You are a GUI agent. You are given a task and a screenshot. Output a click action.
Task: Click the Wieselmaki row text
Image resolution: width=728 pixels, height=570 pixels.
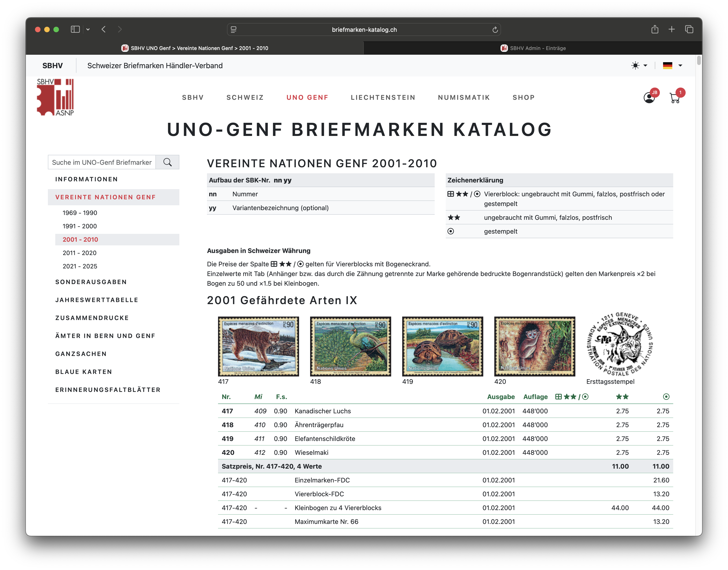pyautogui.click(x=312, y=452)
